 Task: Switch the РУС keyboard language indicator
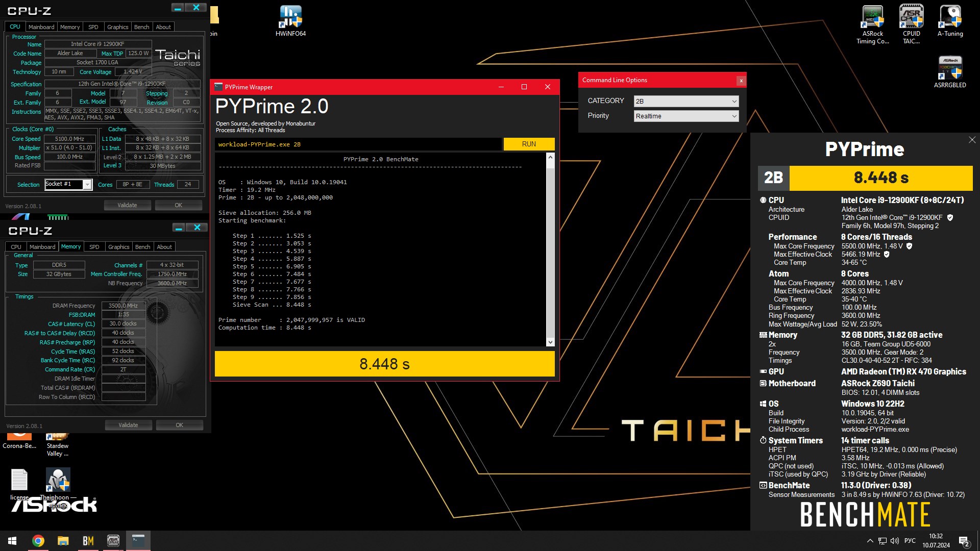pyautogui.click(x=910, y=541)
